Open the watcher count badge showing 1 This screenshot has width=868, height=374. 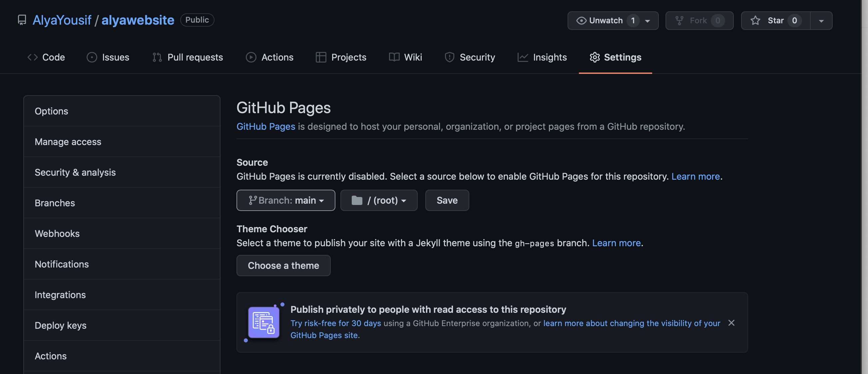click(633, 21)
